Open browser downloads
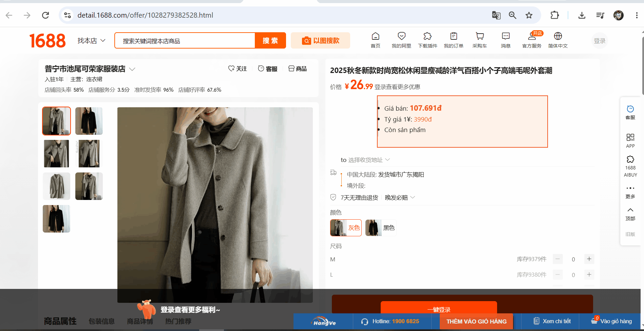The width and height of the screenshot is (644, 331). click(x=582, y=15)
